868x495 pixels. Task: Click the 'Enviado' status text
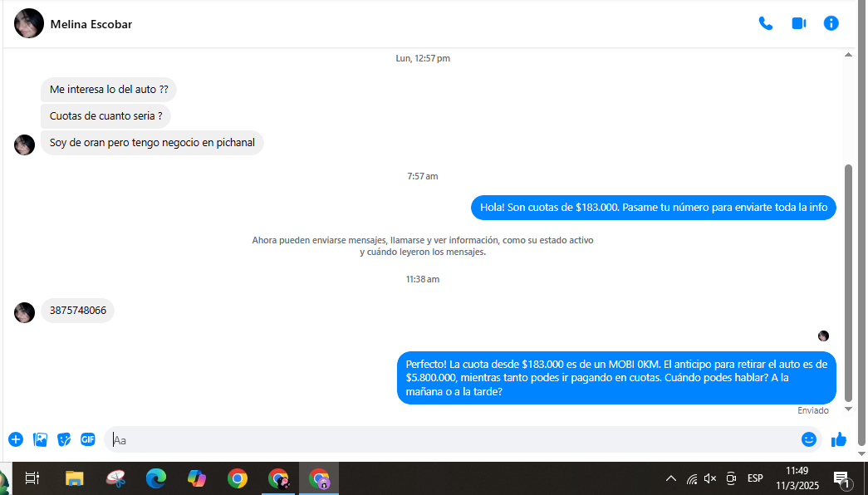(x=812, y=411)
